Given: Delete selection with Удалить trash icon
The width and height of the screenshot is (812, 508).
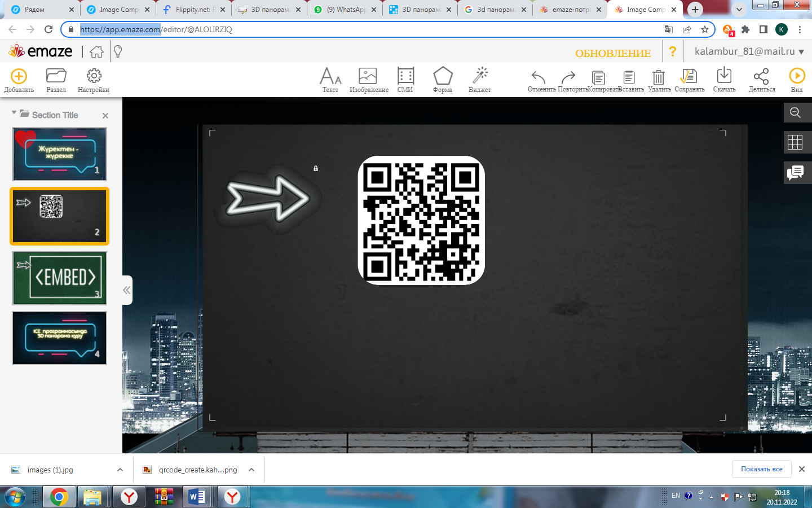Looking at the screenshot, I should pos(658,77).
